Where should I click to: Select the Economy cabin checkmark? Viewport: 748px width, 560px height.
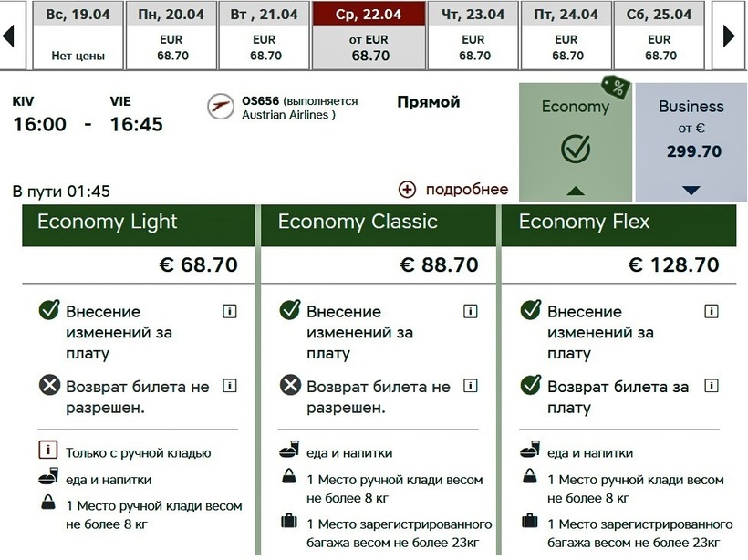click(576, 148)
